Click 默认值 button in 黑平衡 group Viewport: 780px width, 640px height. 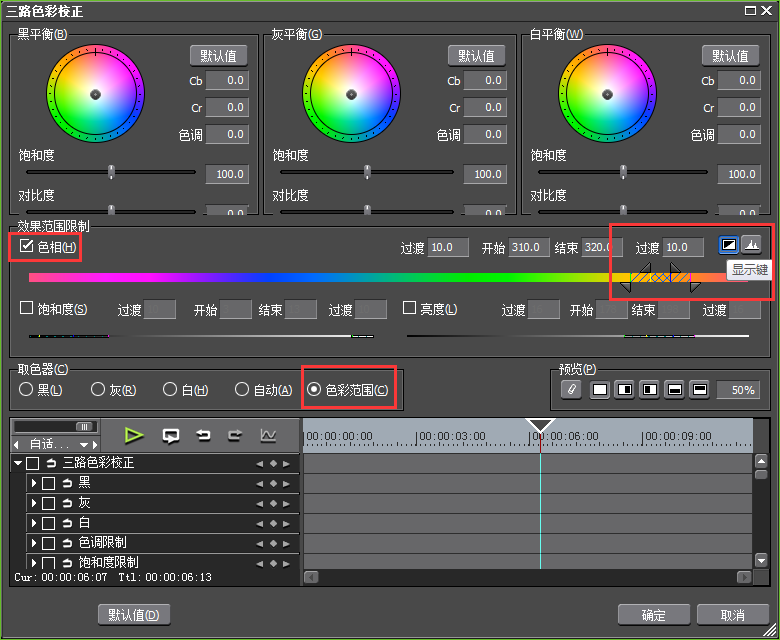pos(218,56)
